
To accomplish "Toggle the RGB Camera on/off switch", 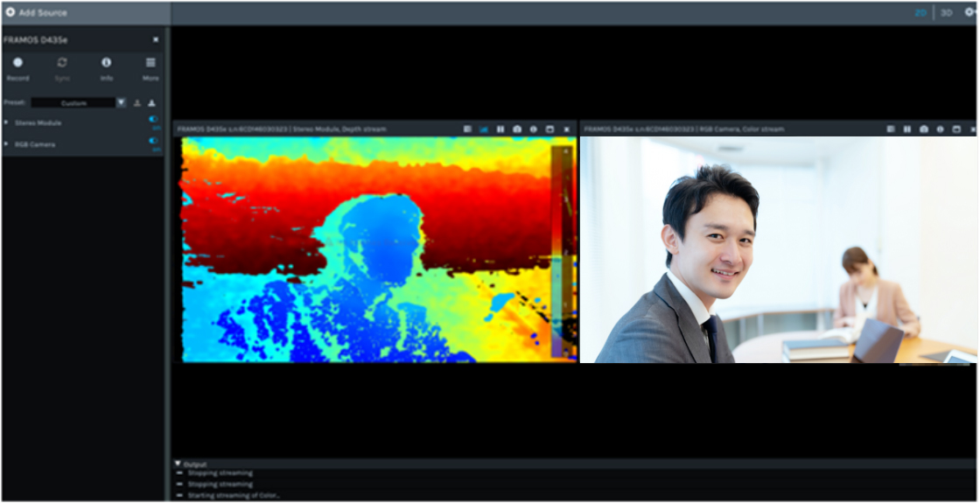I will 154,140.
